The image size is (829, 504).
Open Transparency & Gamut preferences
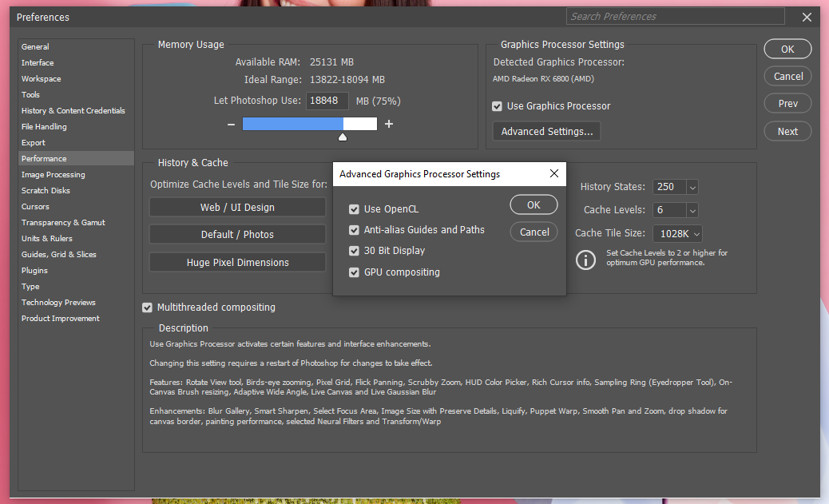coord(76,222)
